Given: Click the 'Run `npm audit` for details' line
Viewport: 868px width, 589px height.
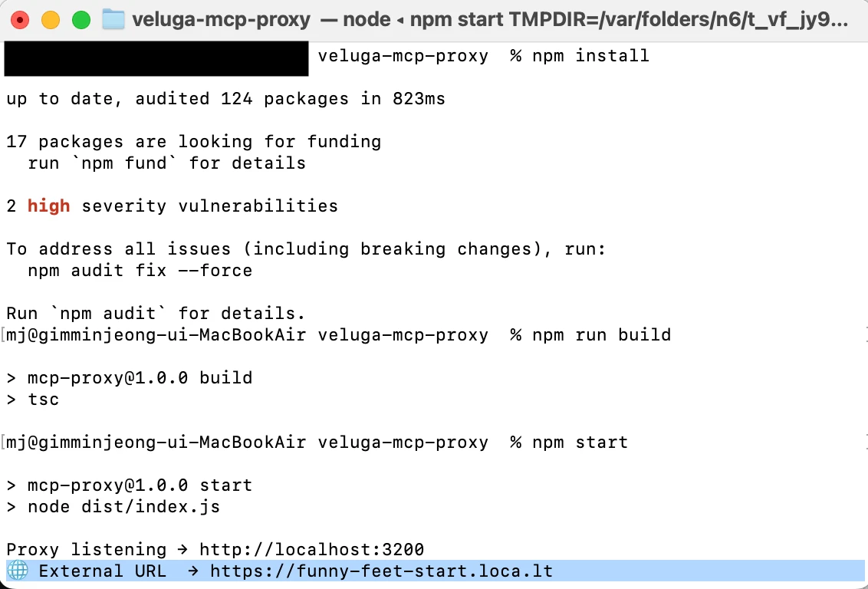Looking at the screenshot, I should pos(156,314).
